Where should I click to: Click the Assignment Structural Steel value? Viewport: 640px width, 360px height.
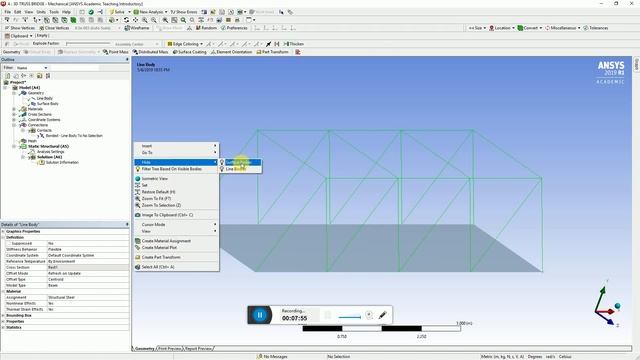coord(88,298)
